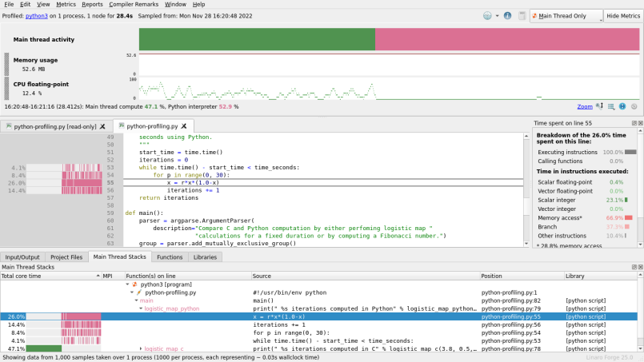Click the blue round icon beside the metrics list icon
The image size is (644, 362).
[x=622, y=106]
